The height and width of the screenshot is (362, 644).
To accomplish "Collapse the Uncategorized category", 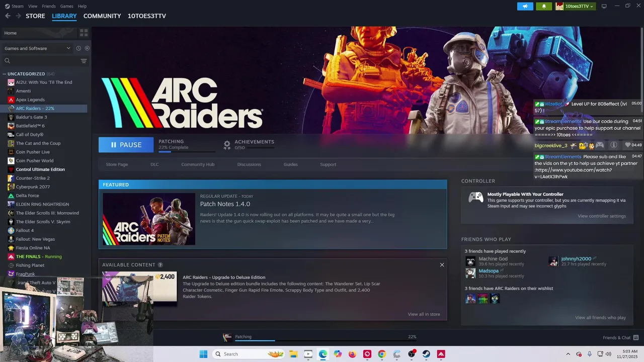I will (x=4, y=74).
